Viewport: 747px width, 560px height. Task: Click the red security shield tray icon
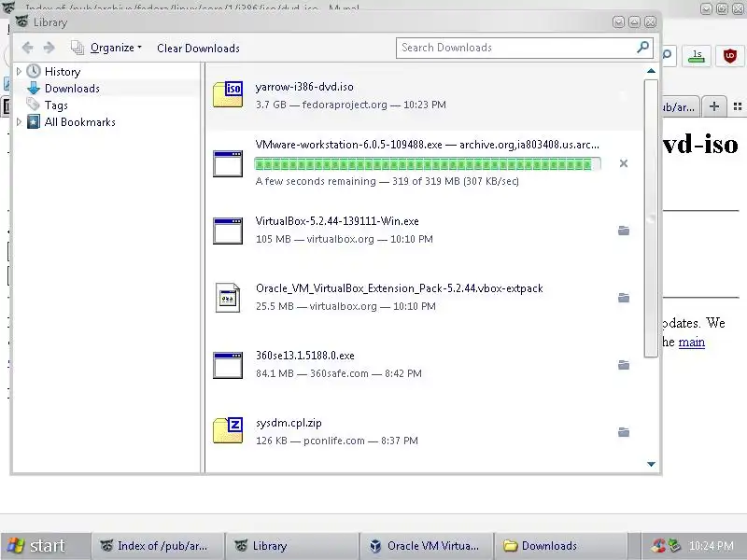coord(659,546)
